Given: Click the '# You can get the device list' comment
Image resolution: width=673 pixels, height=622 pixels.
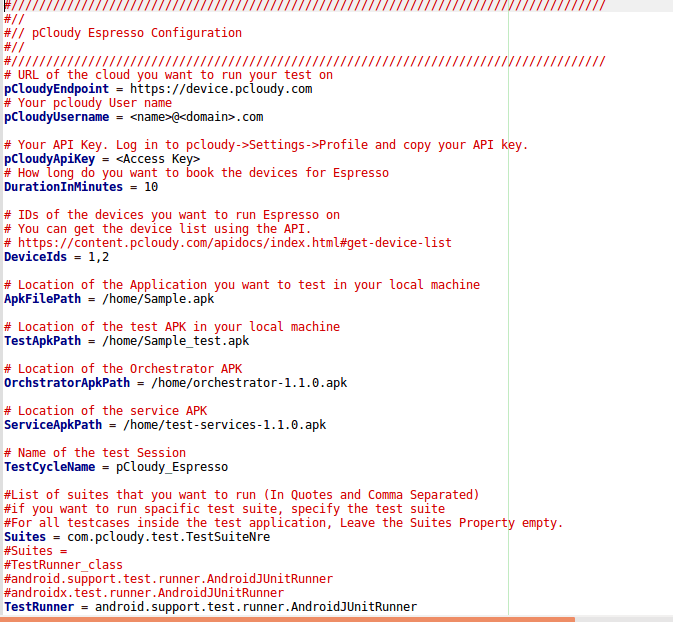Looking at the screenshot, I should point(158,229).
